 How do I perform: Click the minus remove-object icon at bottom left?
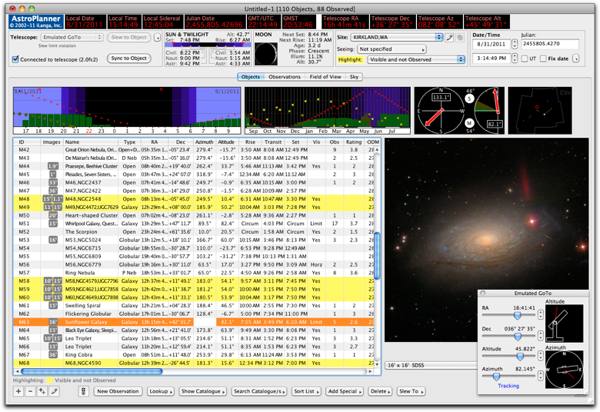tap(30, 390)
